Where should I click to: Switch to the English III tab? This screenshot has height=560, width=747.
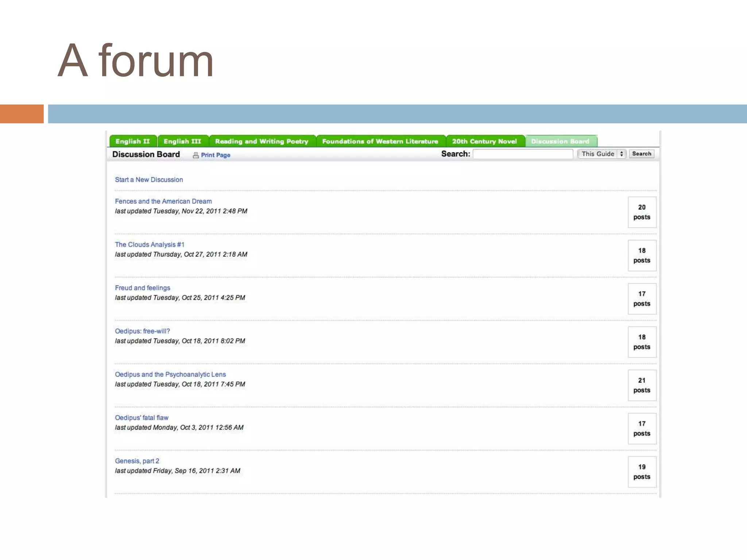(182, 141)
